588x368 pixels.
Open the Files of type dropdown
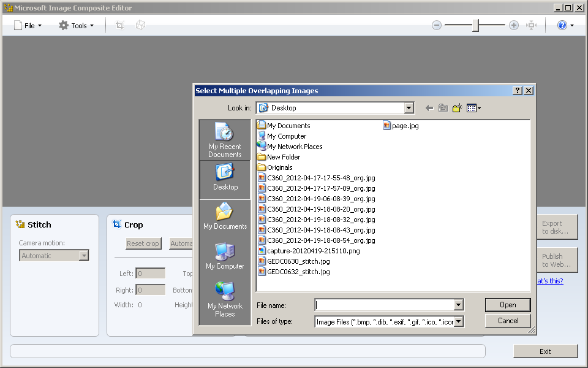pyautogui.click(x=390, y=322)
